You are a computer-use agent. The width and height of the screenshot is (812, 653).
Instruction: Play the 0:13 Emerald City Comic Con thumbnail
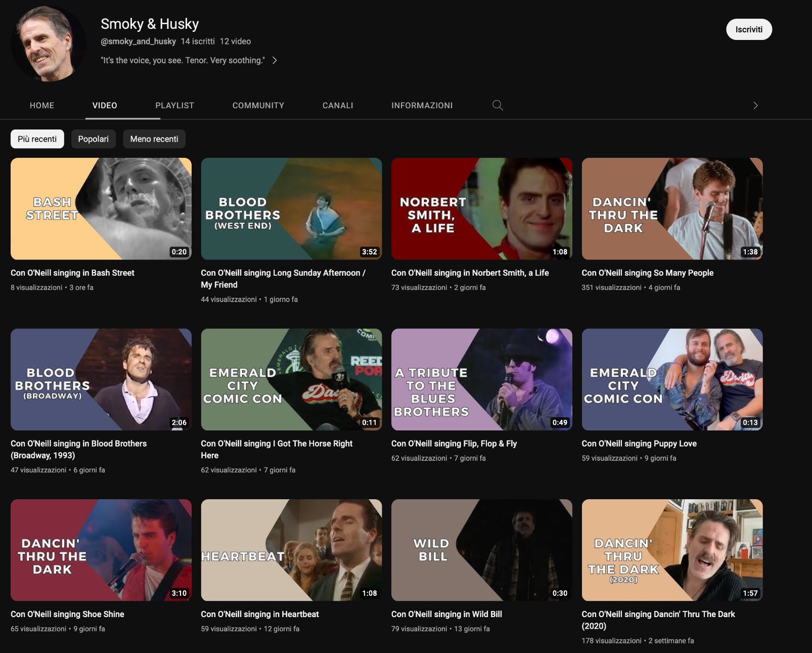672,379
